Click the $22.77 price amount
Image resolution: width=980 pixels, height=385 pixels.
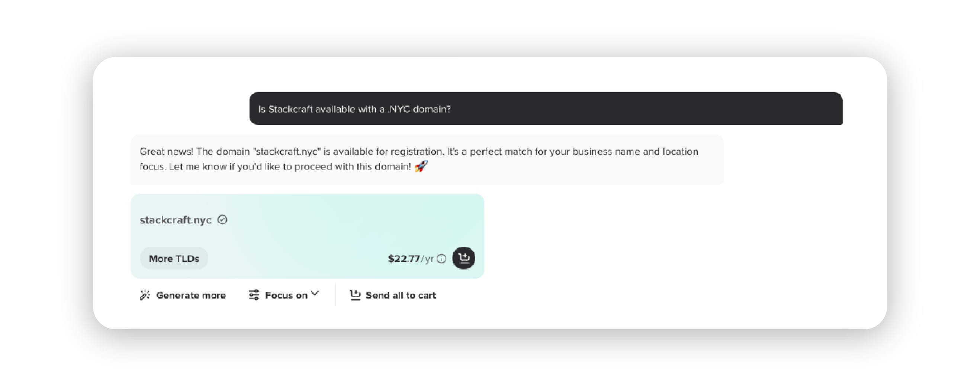404,259
